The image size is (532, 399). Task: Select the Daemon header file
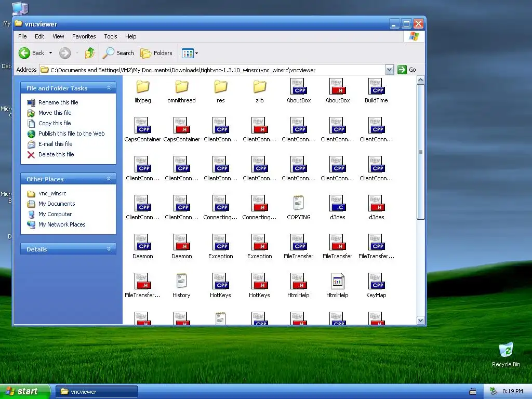pyautogui.click(x=181, y=247)
